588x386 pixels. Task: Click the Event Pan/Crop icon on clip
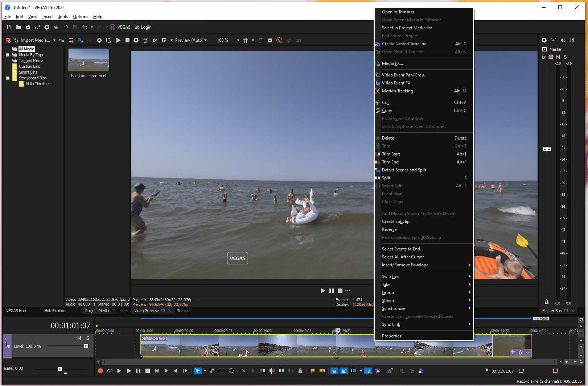(513, 353)
